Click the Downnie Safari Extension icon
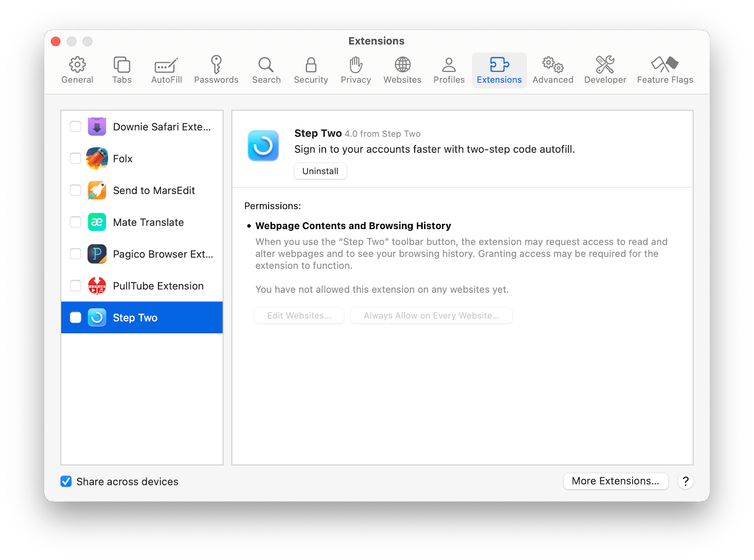754x560 pixels. point(97,126)
